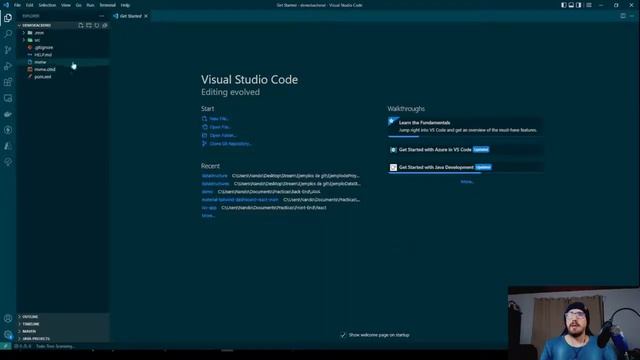Click More... under the Recent list
640x360 pixels.
click(x=208, y=216)
